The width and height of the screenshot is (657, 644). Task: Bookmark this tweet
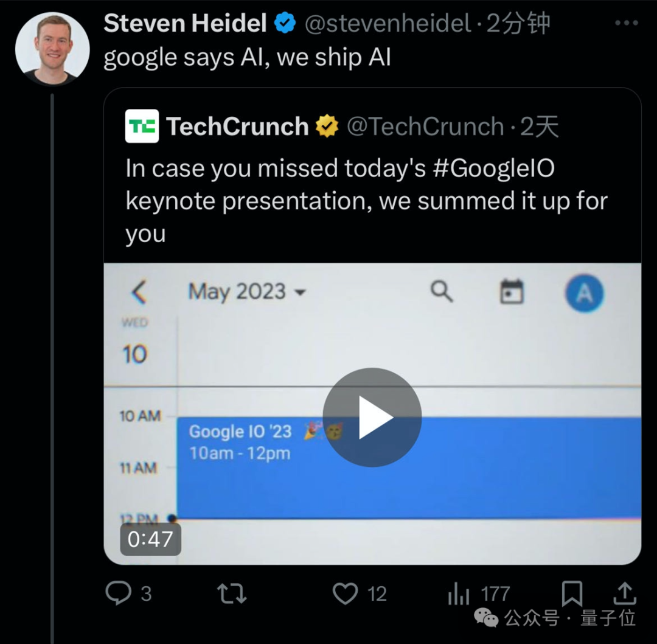(x=572, y=593)
